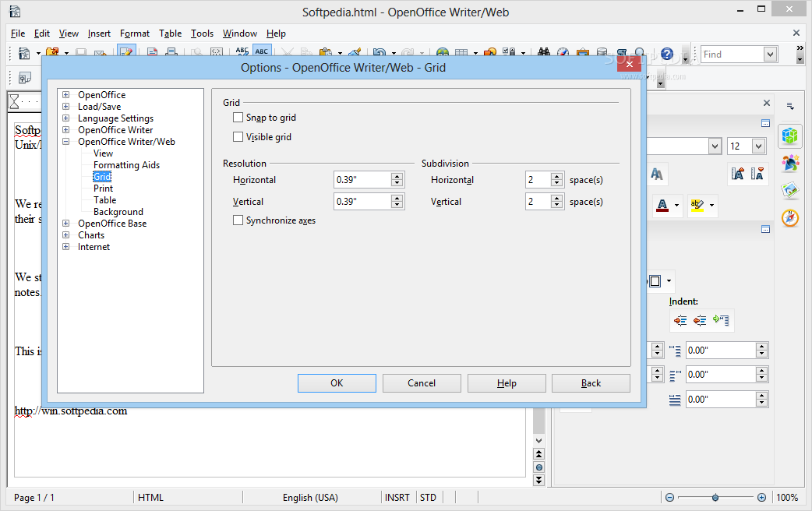
Task: Check the Synchronize axes option
Action: (x=238, y=220)
